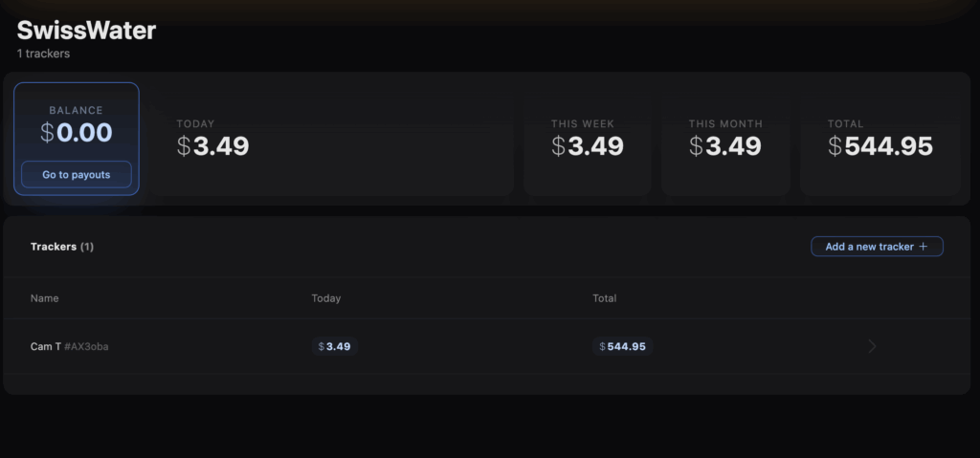Screen dimensions: 980x458
Task: Expand the Cam T row chevron arrow
Action: (872, 346)
